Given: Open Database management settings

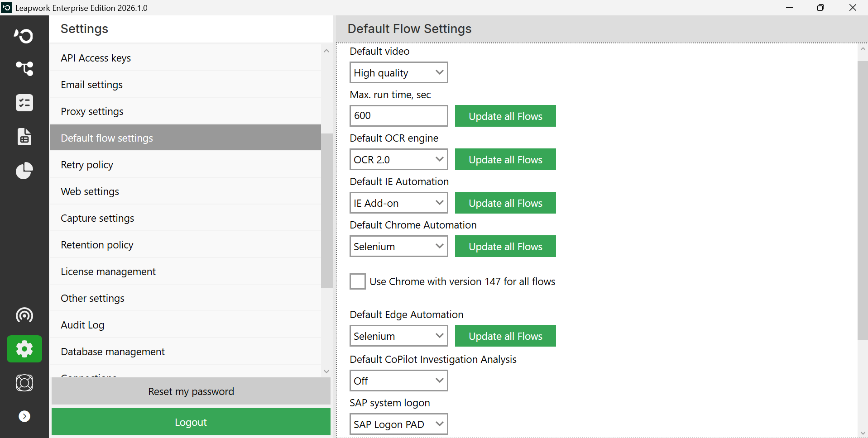Looking at the screenshot, I should 185,352.
